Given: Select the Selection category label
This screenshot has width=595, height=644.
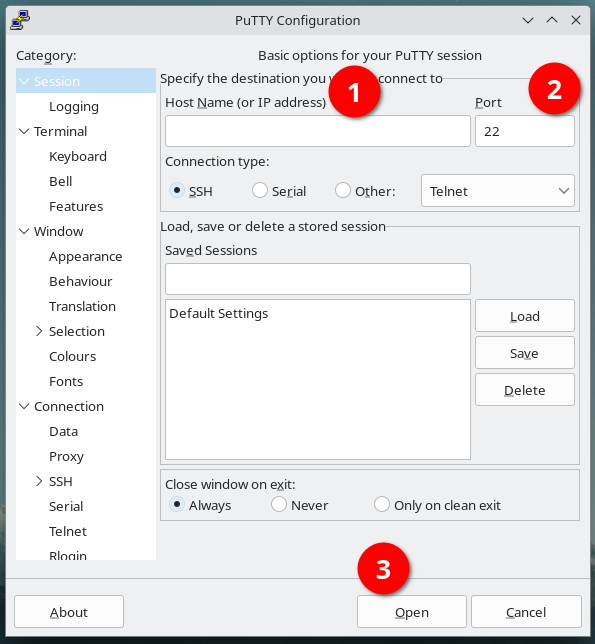Looking at the screenshot, I should (77, 331).
